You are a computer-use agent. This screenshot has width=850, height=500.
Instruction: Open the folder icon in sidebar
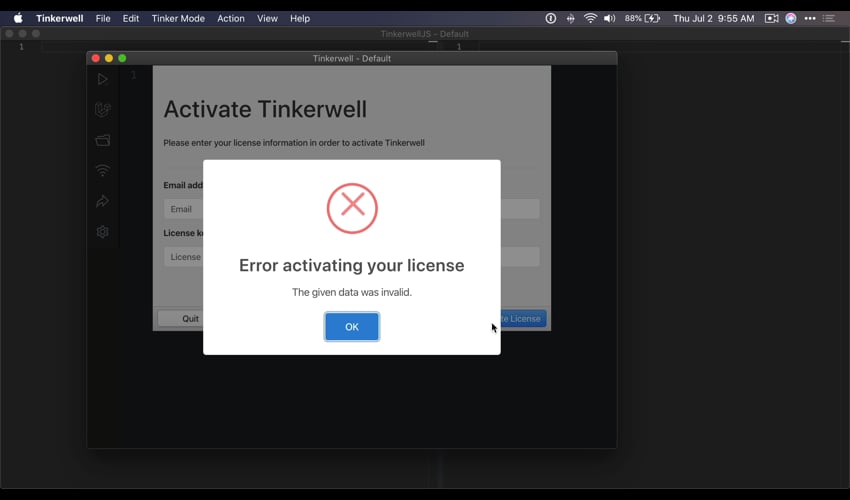[102, 140]
